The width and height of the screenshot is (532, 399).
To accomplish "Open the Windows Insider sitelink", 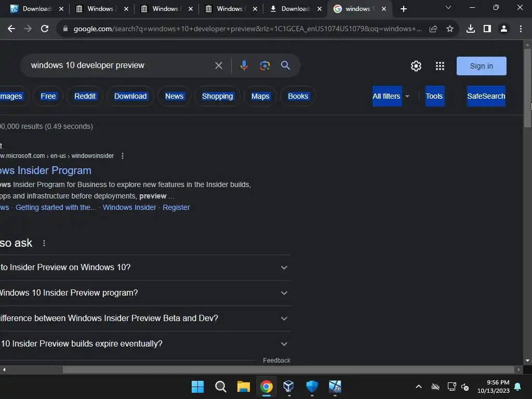I will tap(129, 207).
